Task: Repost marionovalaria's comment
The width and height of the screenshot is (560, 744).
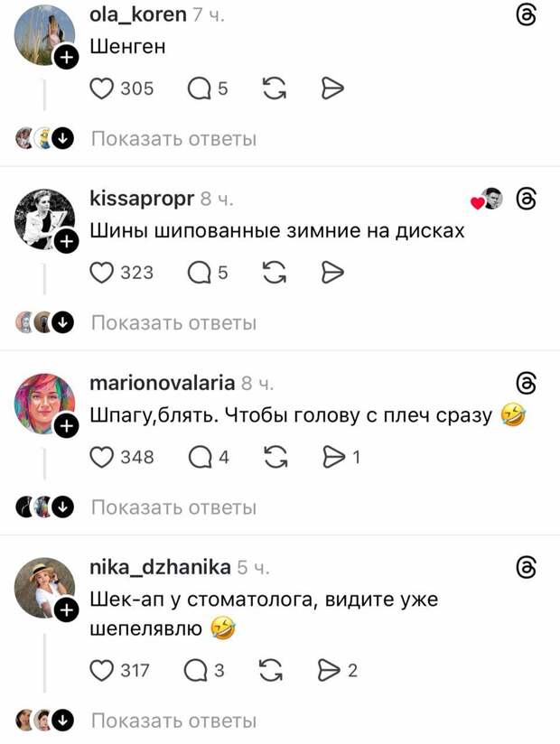Action: 275,457
